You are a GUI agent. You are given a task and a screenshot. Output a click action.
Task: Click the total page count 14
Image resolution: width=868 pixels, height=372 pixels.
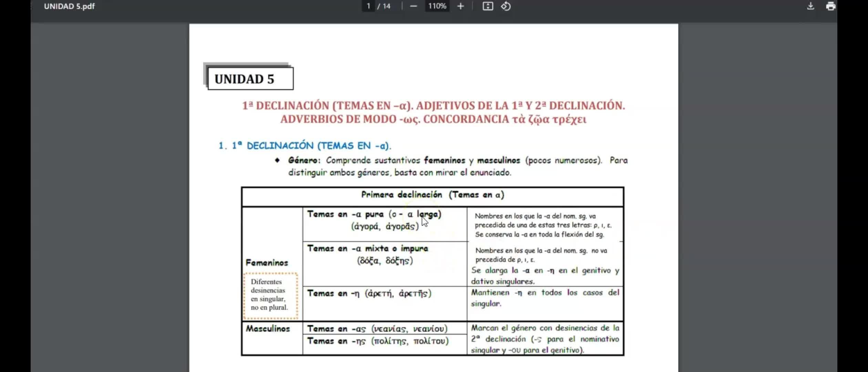(x=386, y=6)
